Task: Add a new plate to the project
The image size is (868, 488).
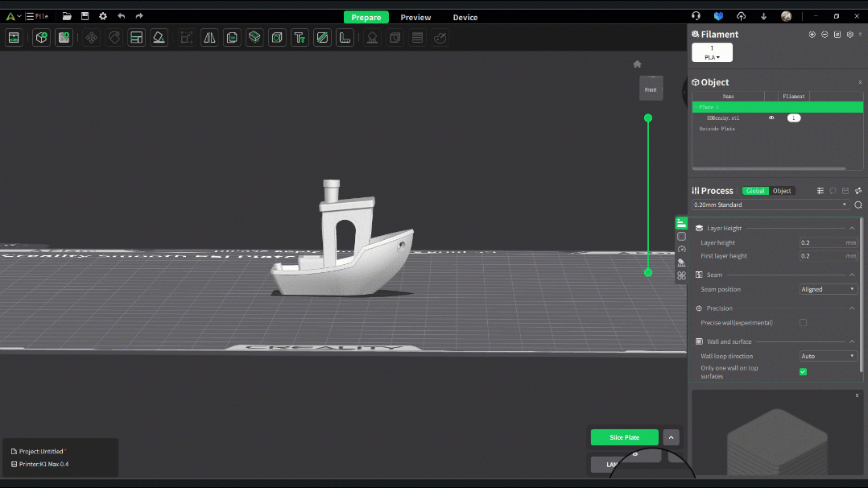Action: click(x=64, y=38)
